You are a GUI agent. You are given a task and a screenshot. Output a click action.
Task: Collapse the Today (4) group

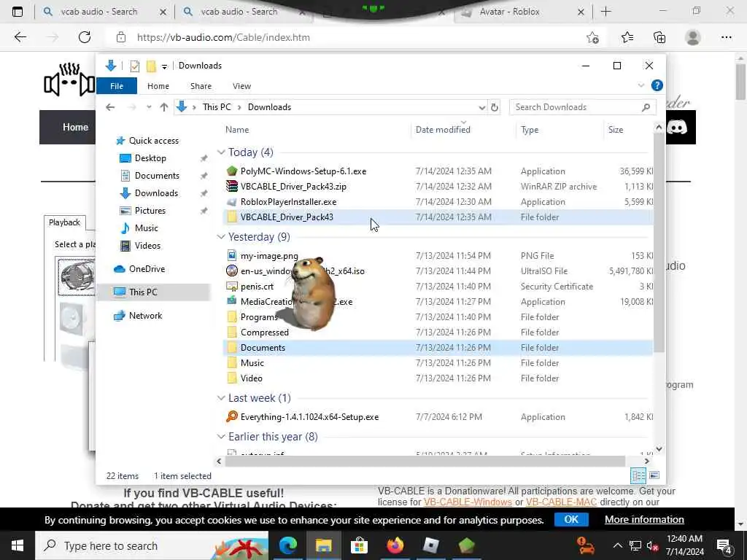[x=221, y=152]
